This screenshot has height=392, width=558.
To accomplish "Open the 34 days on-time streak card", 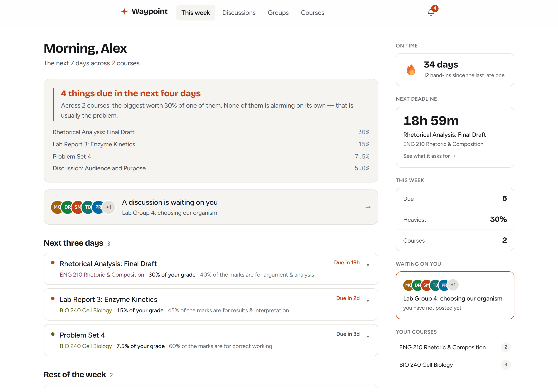I will 455,70.
